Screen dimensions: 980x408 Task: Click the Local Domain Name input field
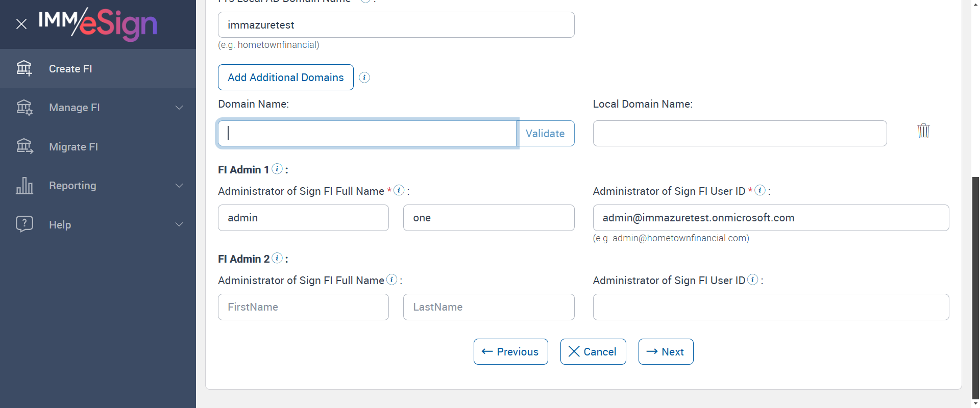(740, 134)
